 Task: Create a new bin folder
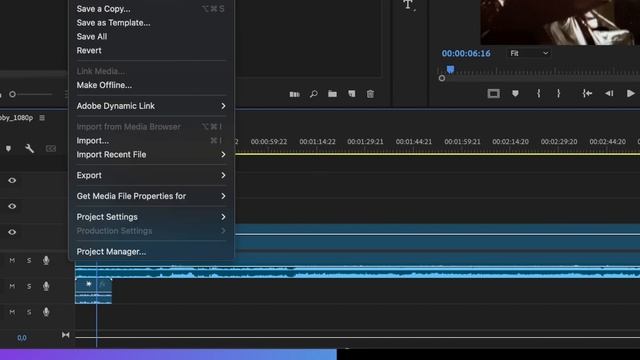332,94
